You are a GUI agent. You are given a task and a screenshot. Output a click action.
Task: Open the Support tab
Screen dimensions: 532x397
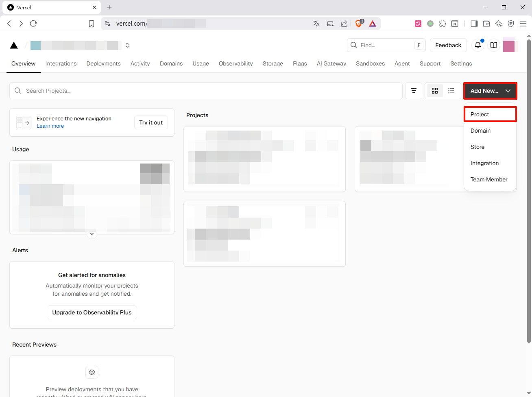pyautogui.click(x=430, y=63)
